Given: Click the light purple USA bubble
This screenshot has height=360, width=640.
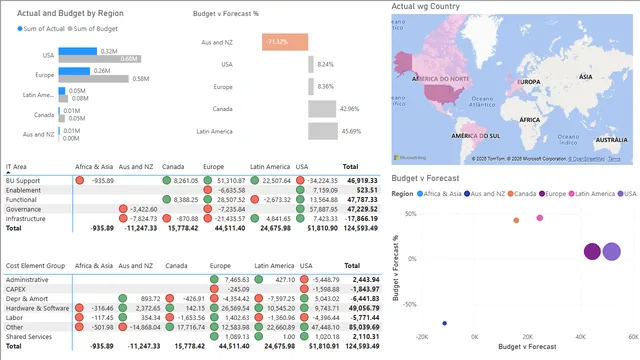Looking at the screenshot, I should pyautogui.click(x=611, y=251).
